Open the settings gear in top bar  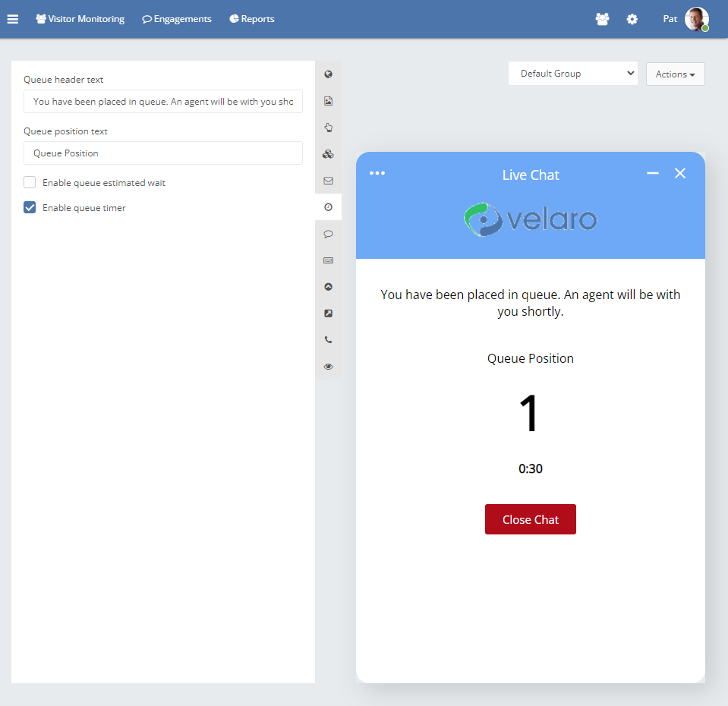coord(632,19)
